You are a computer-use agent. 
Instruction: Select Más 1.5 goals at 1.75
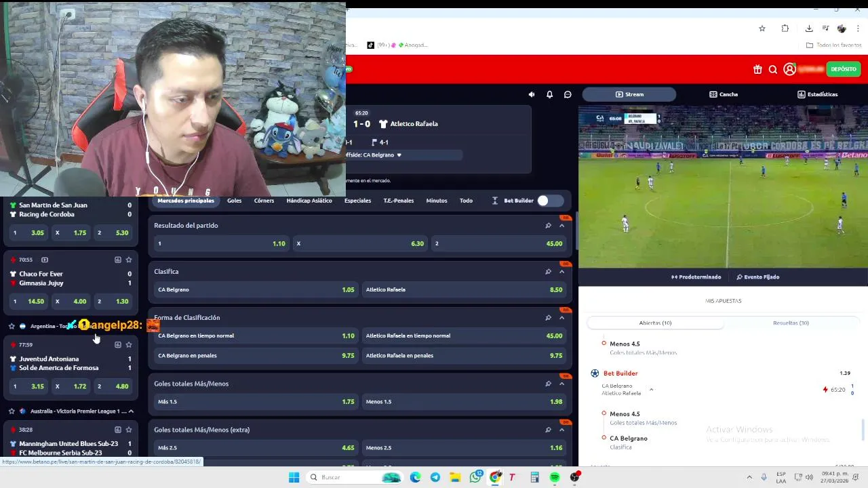click(256, 401)
